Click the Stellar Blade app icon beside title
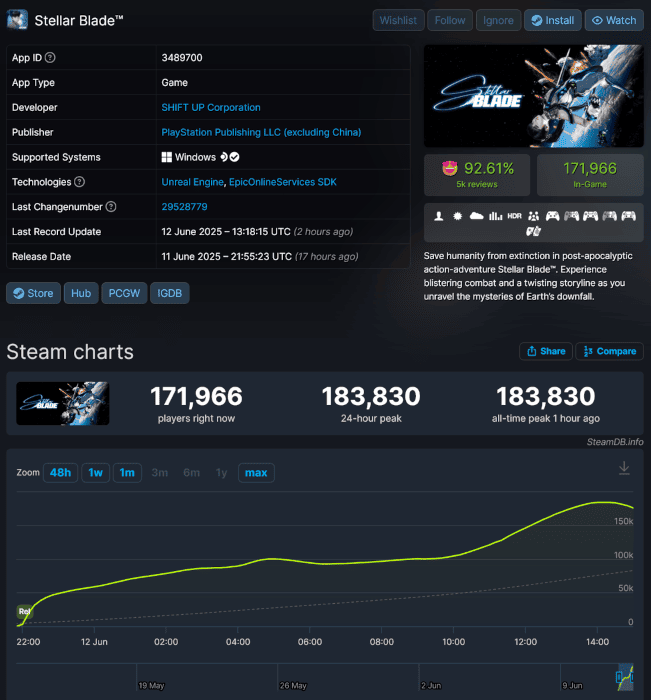651x700 pixels. coord(17,20)
